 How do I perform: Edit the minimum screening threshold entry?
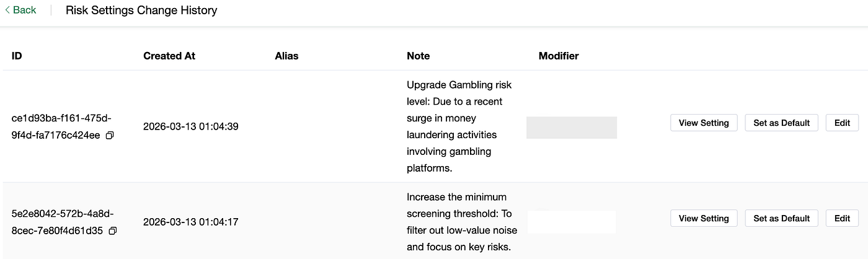tap(842, 218)
